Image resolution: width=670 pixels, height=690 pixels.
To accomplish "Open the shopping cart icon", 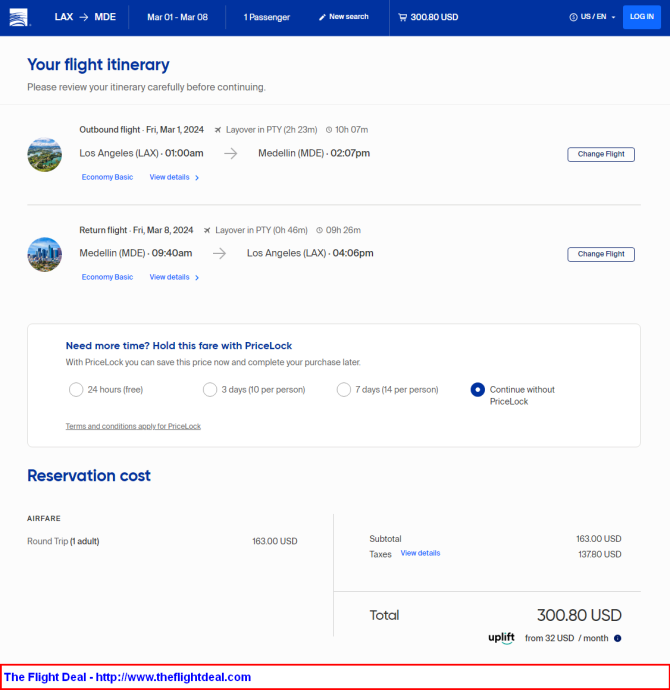I will click(402, 17).
